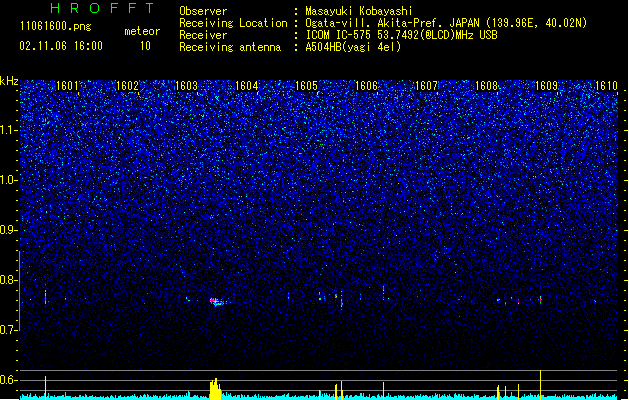This screenshot has width=629, height=400.
Task: Click the Ogata-vill. Akita-Pref. JAPAN receiving location value
Action: click(446, 23)
